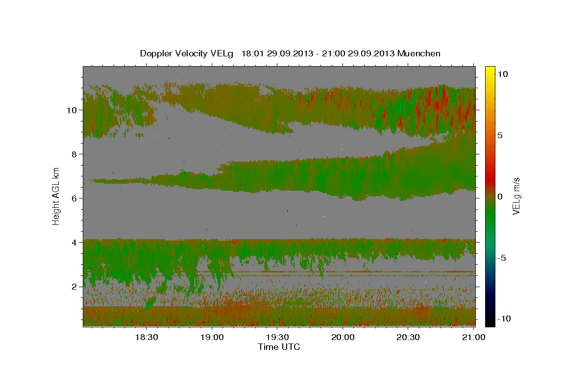The image size is (588, 392).
Task: Select the '21:00' time axis label
Action: 474,338
